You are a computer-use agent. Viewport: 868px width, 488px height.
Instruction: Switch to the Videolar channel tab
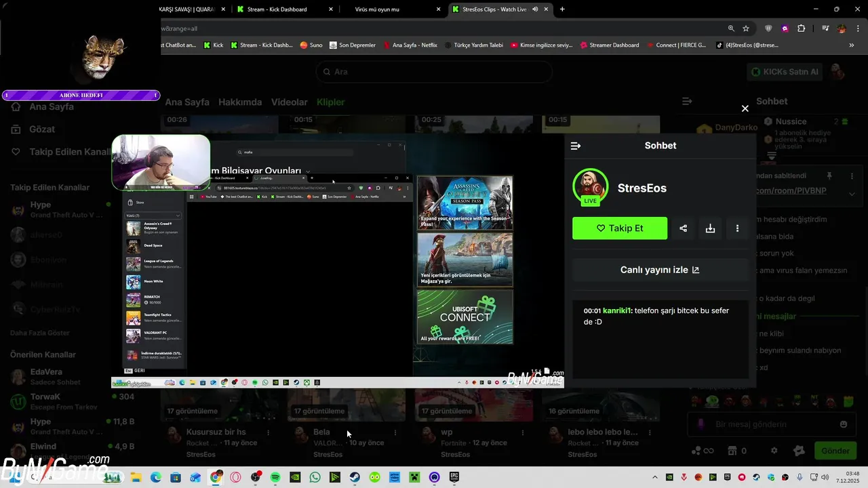pyautogui.click(x=290, y=102)
